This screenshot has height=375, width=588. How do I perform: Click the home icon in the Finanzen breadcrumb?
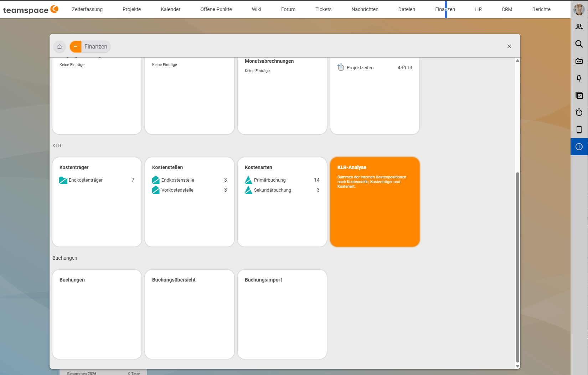[x=60, y=46]
